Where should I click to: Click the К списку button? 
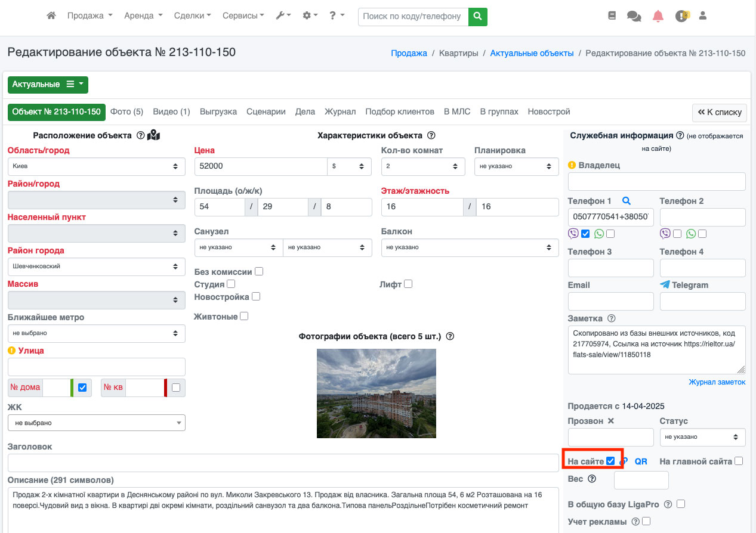point(719,112)
